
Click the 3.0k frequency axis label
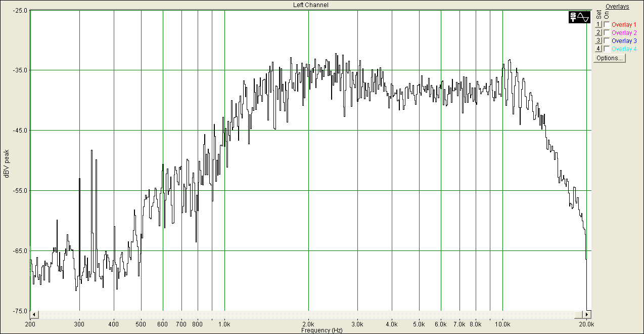(x=357, y=324)
